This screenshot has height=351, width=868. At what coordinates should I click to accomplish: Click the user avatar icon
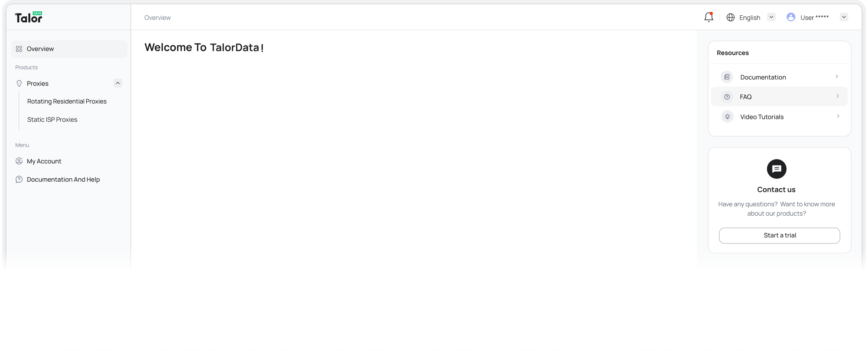(791, 17)
